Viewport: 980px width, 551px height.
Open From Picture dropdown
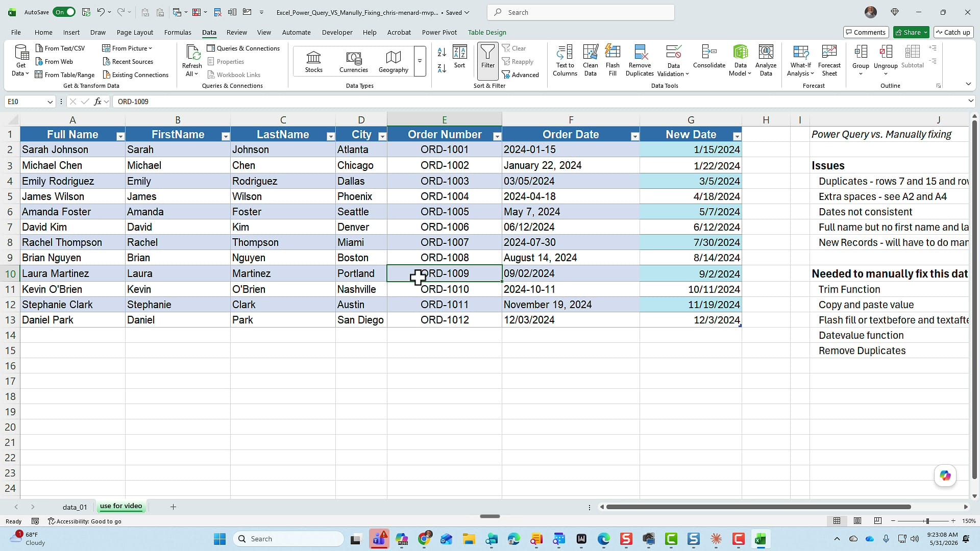pos(127,48)
